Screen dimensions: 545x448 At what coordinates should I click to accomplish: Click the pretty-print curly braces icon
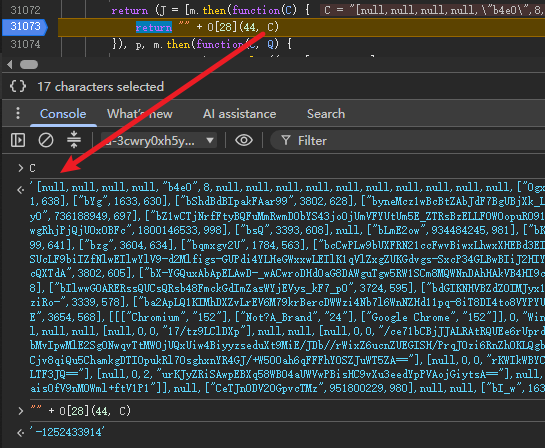(18, 86)
